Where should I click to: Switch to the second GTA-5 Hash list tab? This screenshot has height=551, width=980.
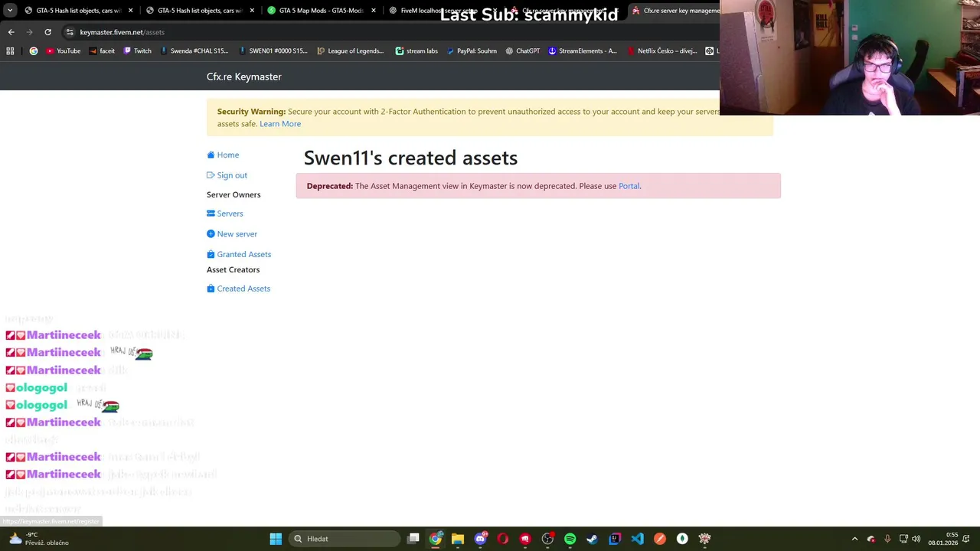pyautogui.click(x=199, y=11)
